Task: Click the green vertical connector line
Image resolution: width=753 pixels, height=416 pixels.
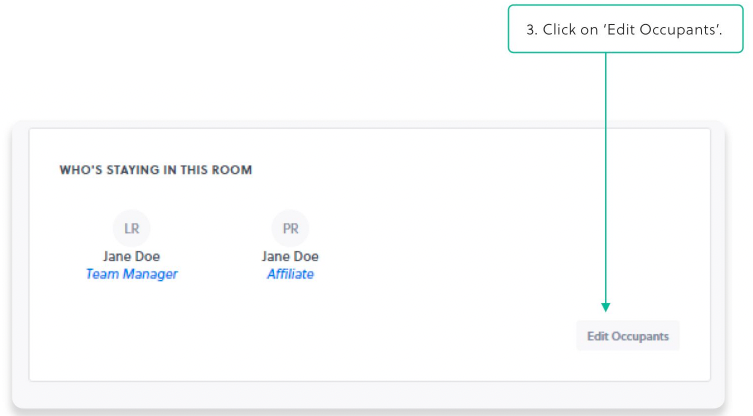Action: [606, 178]
